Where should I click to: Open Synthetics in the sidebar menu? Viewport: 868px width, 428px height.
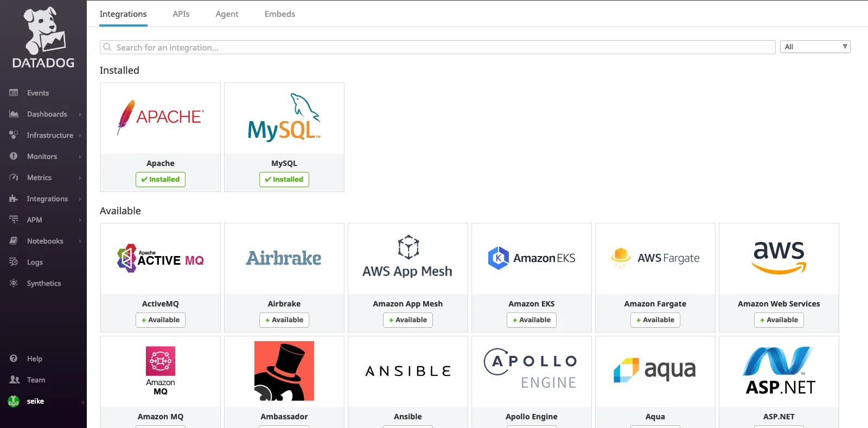pos(44,283)
